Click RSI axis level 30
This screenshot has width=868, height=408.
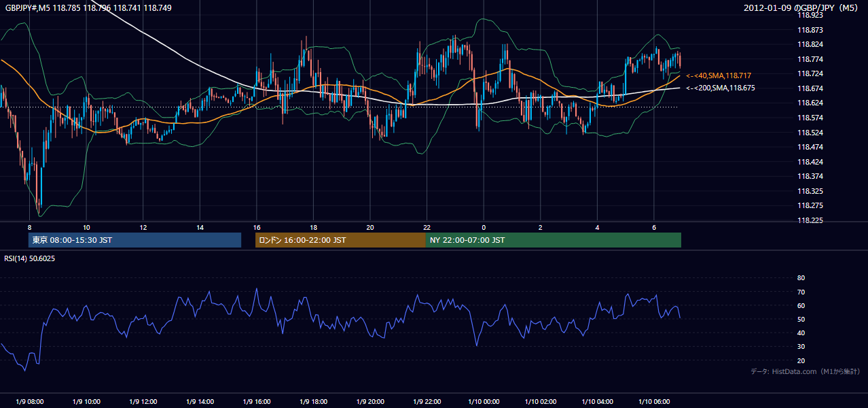tap(801, 347)
